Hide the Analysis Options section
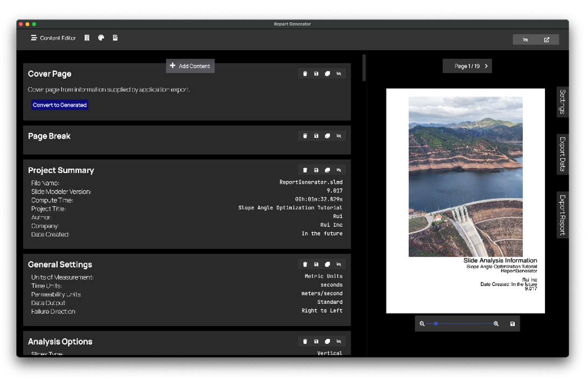 click(339, 342)
